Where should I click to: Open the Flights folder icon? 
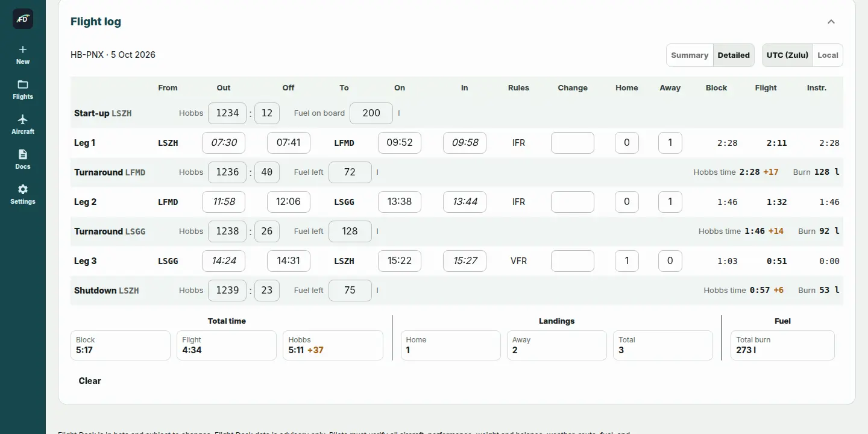pos(23,84)
